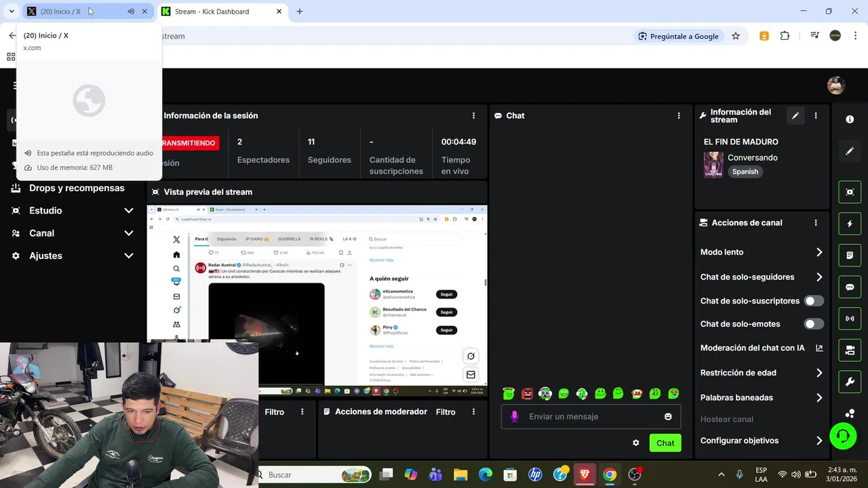Screen dimensions: 868x488
Task: Click the purple microphone icon in chat input
Action: pos(515,417)
